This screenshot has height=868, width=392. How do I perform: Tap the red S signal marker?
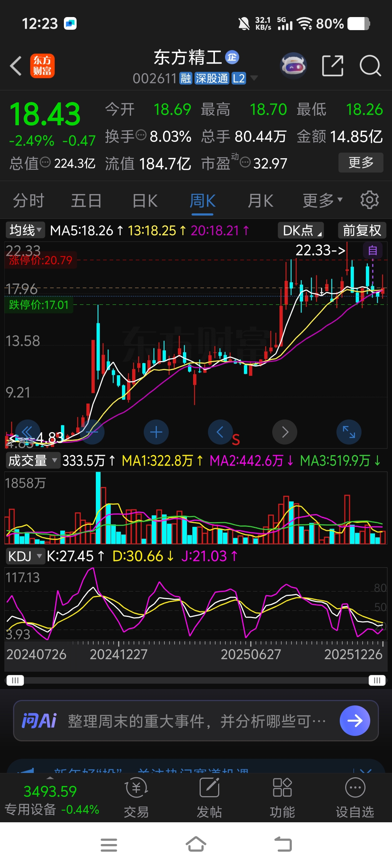(x=236, y=440)
